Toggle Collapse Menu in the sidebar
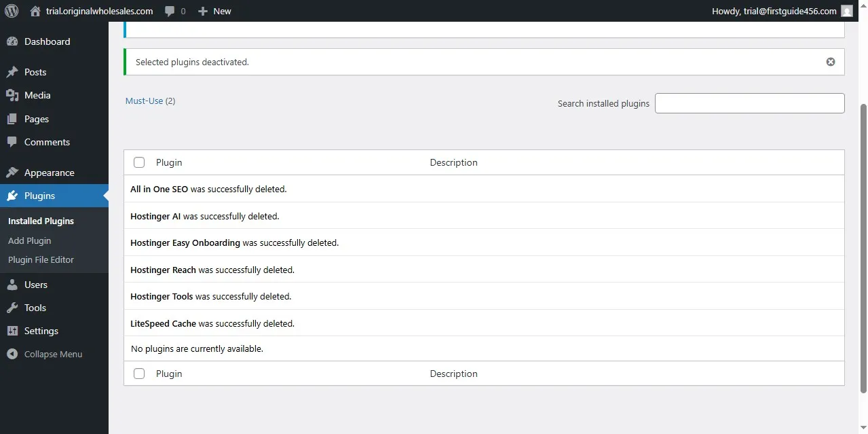Viewport: 868px width, 434px height. coord(11,354)
